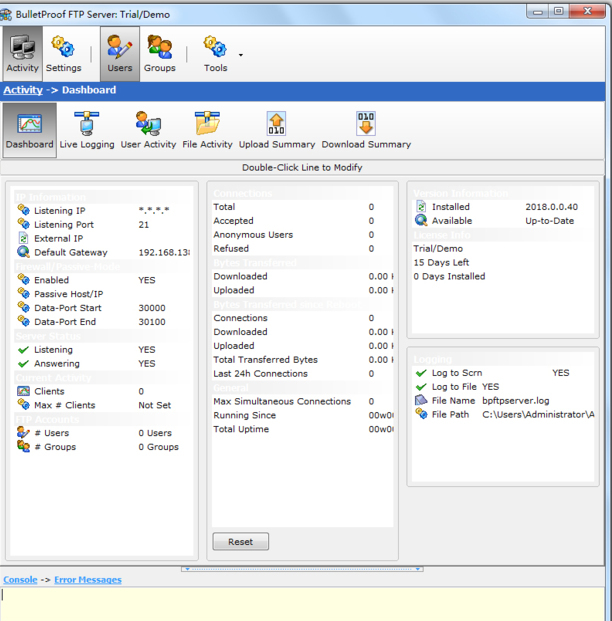The height and width of the screenshot is (621, 612).
Task: Click the Answering status checkmark
Action: tap(23, 364)
